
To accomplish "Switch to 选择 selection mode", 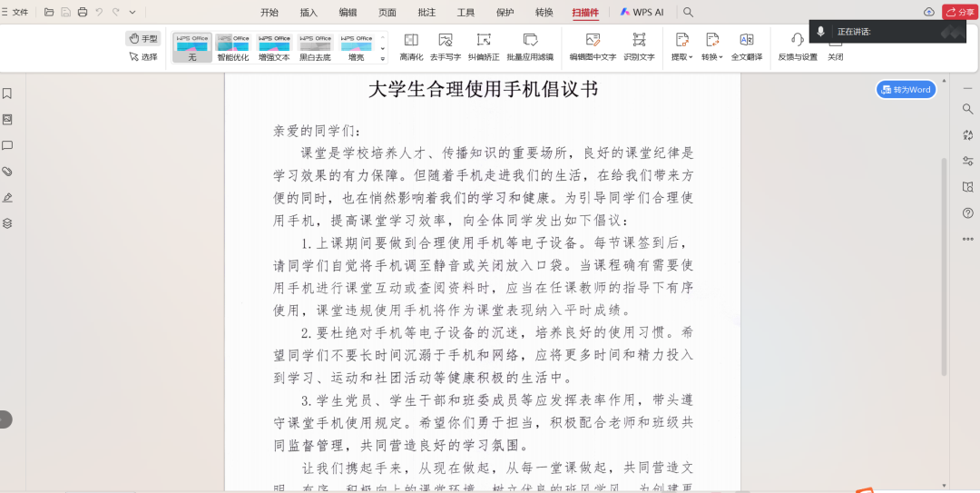I will pyautogui.click(x=143, y=56).
